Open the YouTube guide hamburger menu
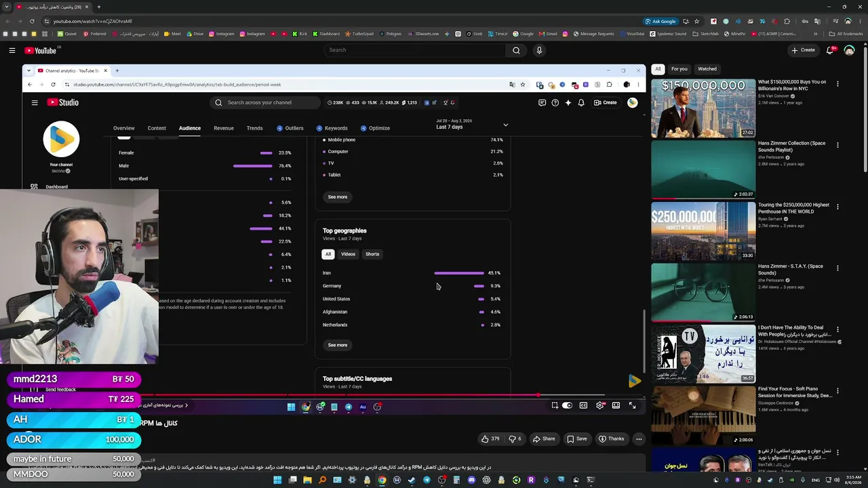The width and height of the screenshot is (868, 488). tap(12, 50)
